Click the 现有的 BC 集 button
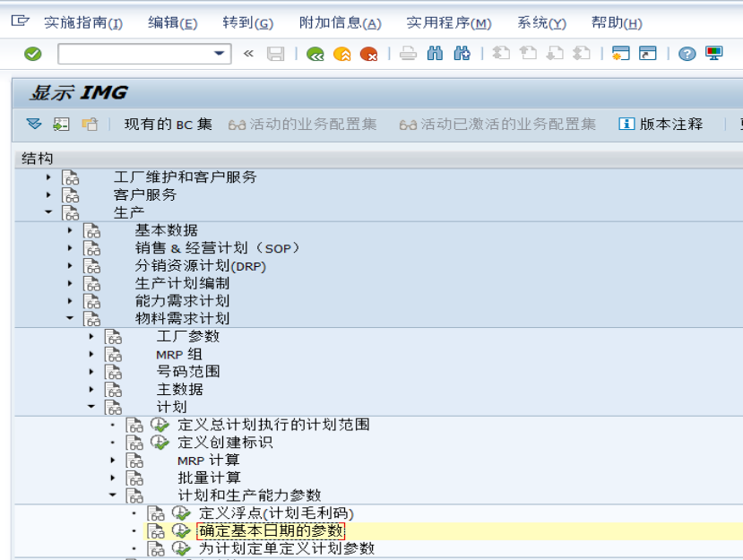This screenshot has width=743, height=560. point(168,125)
